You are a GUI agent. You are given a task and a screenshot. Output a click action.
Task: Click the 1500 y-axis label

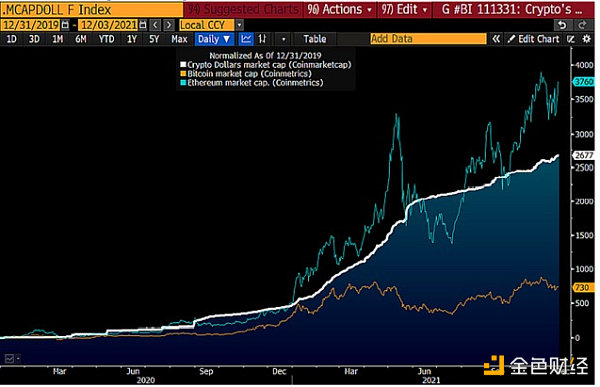click(x=584, y=235)
